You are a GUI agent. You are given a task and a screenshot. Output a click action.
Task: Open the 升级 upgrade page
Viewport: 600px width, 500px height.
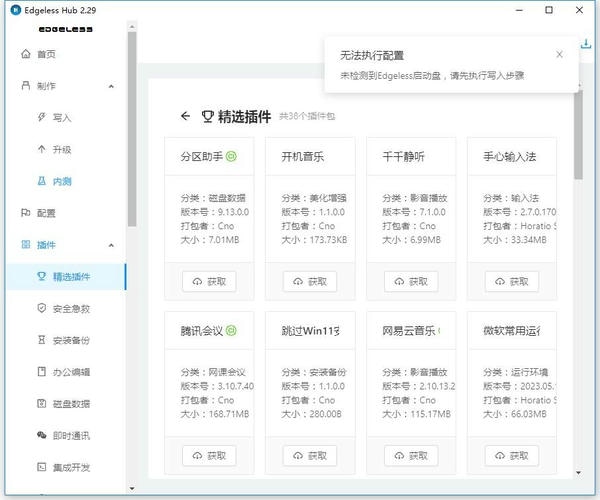[x=66, y=149]
